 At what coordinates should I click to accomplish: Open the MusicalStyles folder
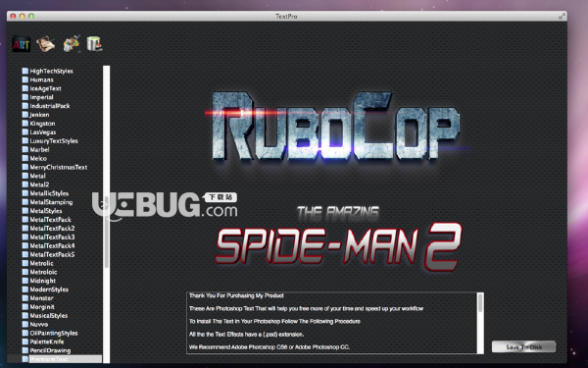[45, 315]
